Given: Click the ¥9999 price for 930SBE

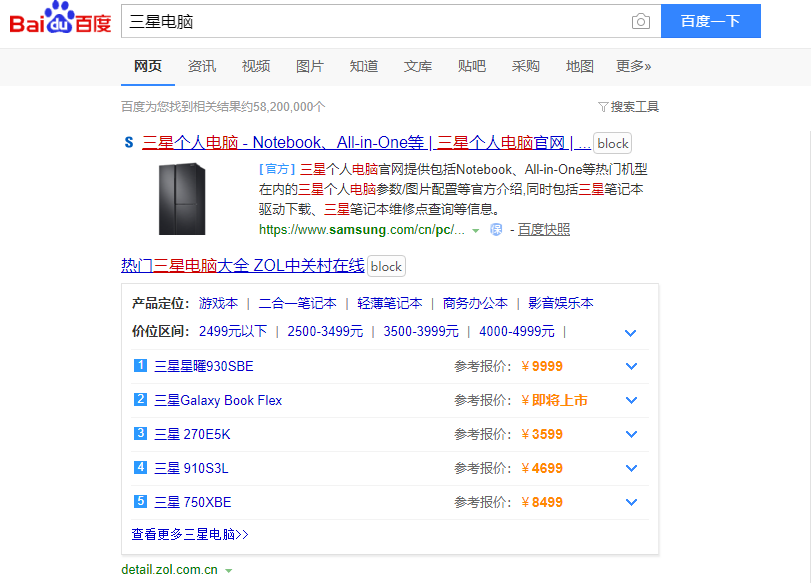Looking at the screenshot, I should (542, 366).
